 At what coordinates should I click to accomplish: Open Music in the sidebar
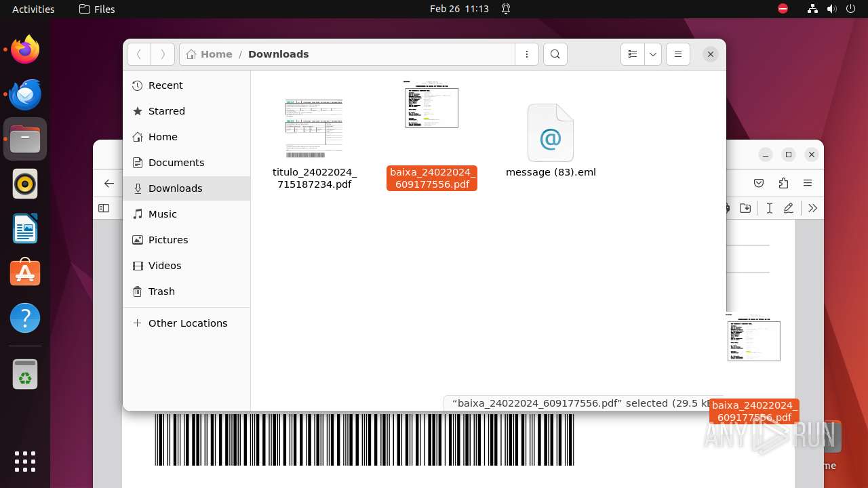pos(186,214)
